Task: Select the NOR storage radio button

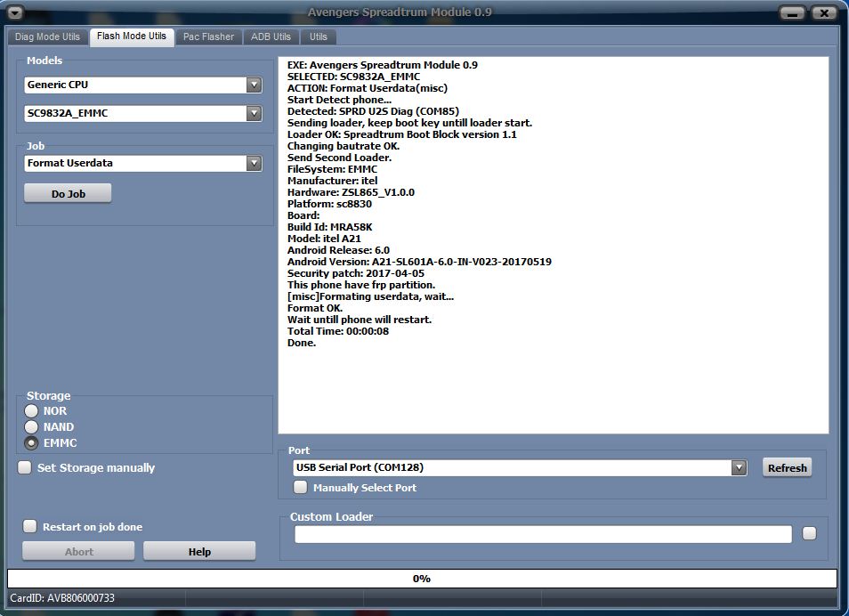Action: point(31,411)
